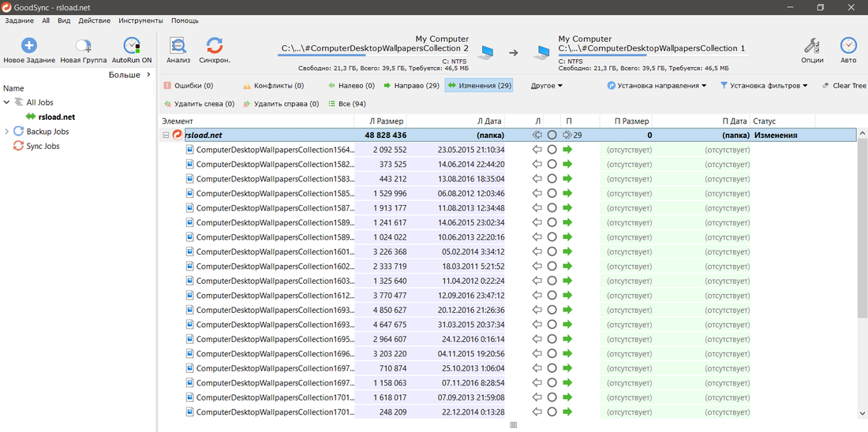Click the Авто (Auto) clock icon

[848, 47]
